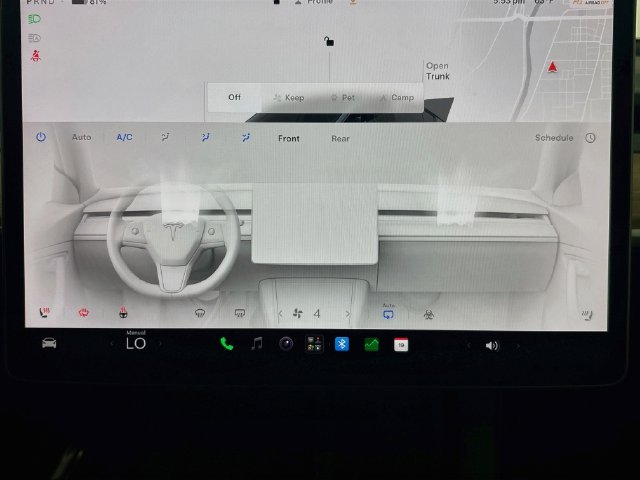This screenshot has height=480, width=640.
Task: Increase fan speed with right chevron
Action: click(347, 314)
